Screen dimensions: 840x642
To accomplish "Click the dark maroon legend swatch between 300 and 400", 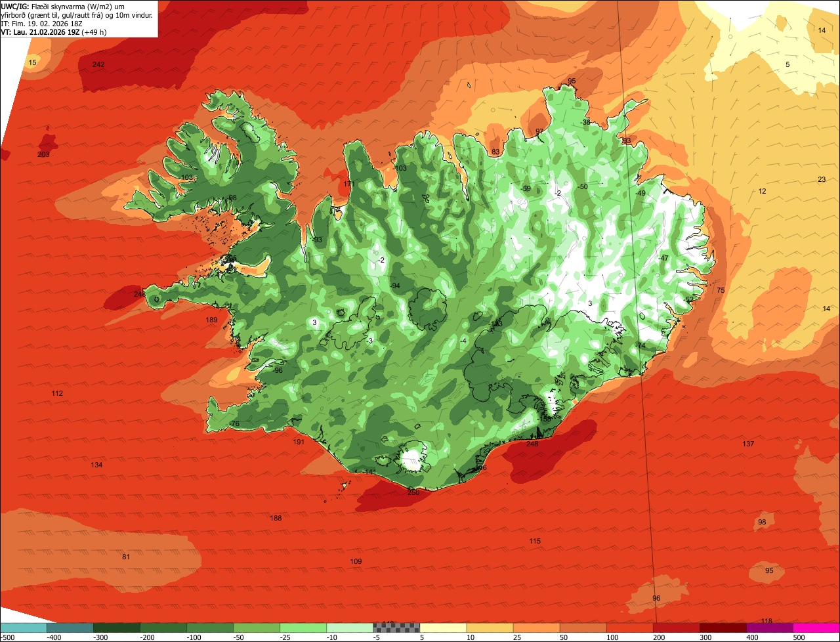I will pyautogui.click(x=723, y=628).
